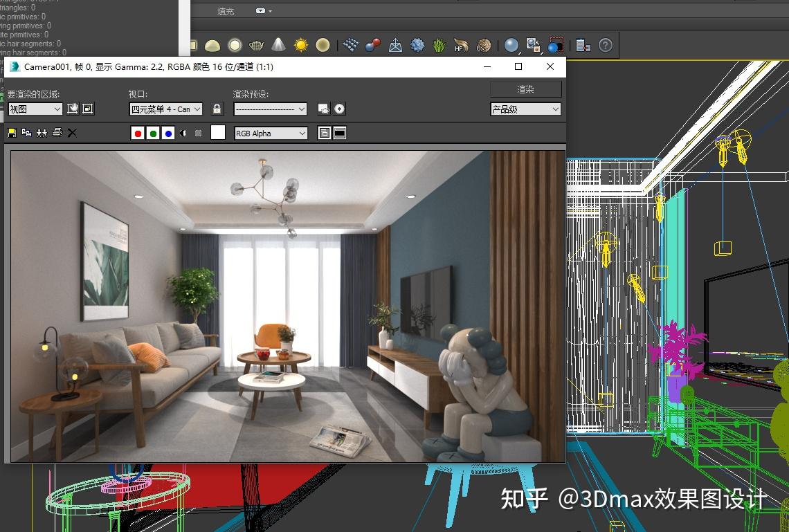Clone the rendered frame window
Viewport: 789px width, 532px height.
pyautogui.click(x=43, y=133)
